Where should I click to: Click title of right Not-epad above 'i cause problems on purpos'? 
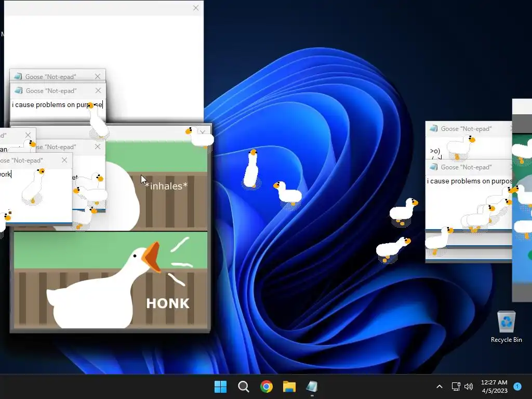tap(466, 167)
